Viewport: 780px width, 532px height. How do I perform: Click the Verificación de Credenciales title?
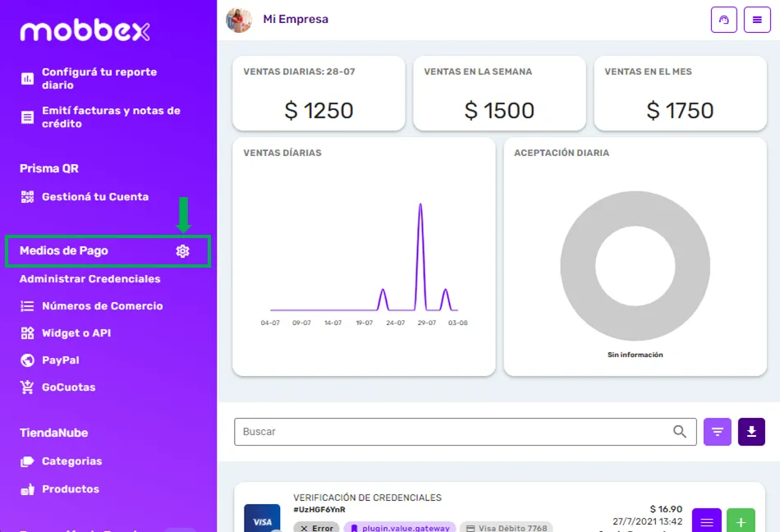[x=367, y=498]
